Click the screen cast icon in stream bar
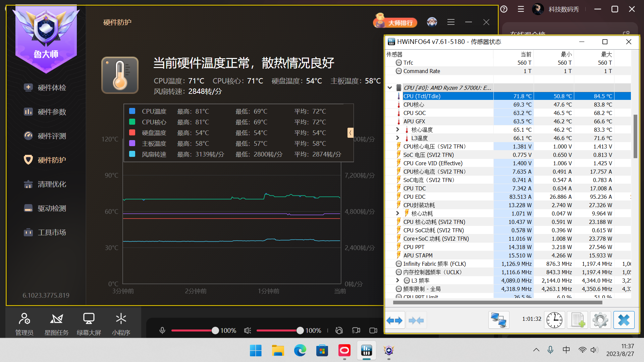This screenshot has height=362, width=644. pos(356,330)
